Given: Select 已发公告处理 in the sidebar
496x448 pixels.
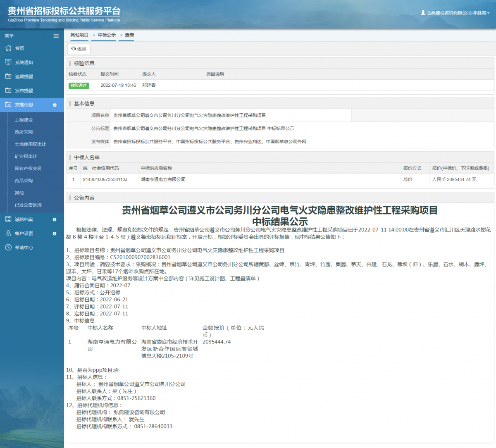Looking at the screenshot, I should (x=28, y=205).
